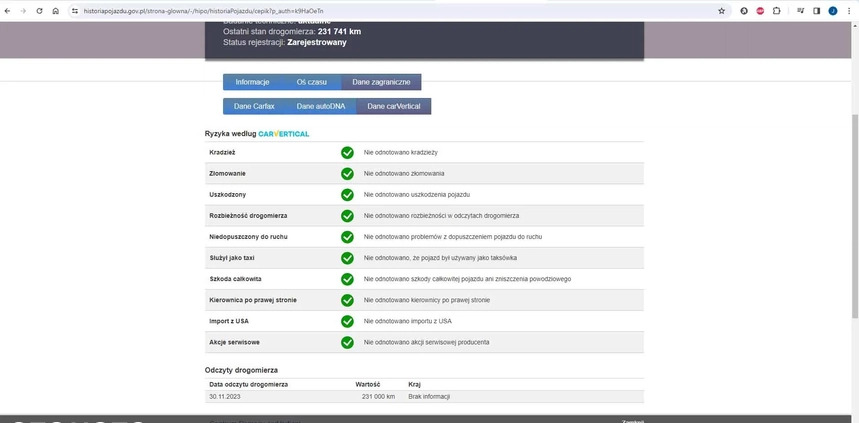Screen dimensions: 859x423
Task: Open the media control icon
Action: [x=800, y=11]
